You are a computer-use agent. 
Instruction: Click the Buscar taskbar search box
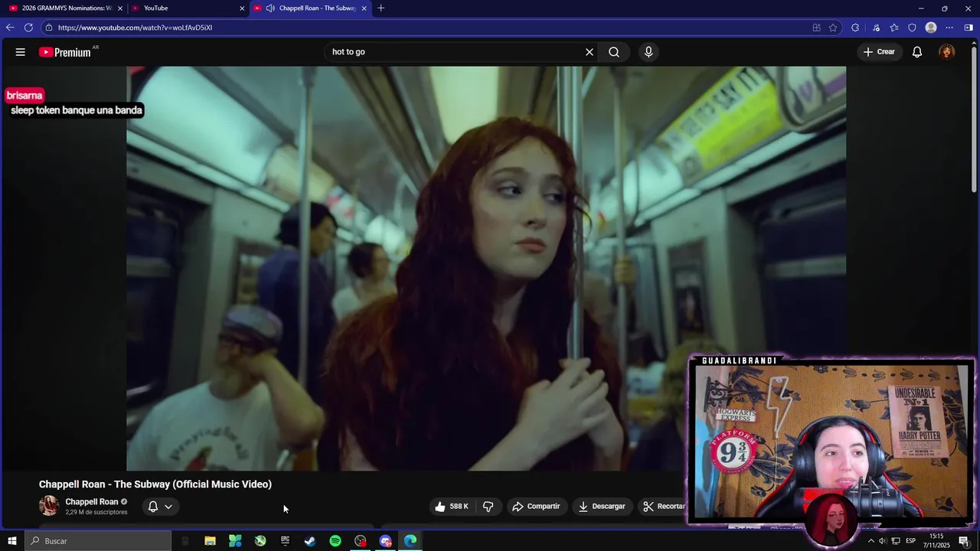point(98,541)
